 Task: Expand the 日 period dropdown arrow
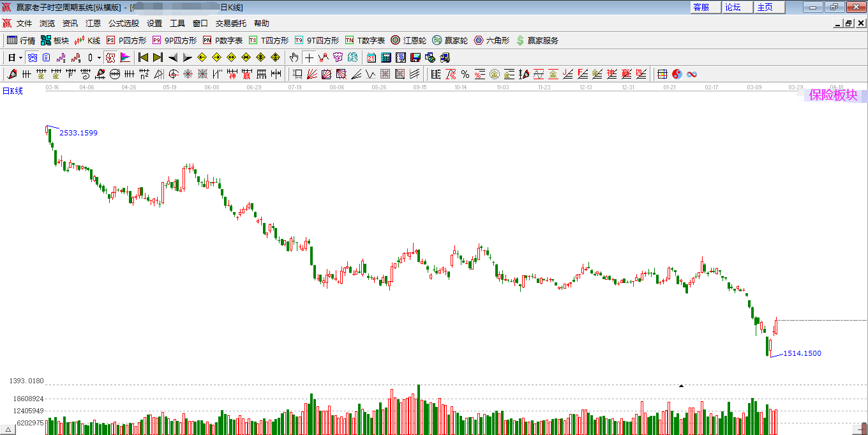point(20,57)
